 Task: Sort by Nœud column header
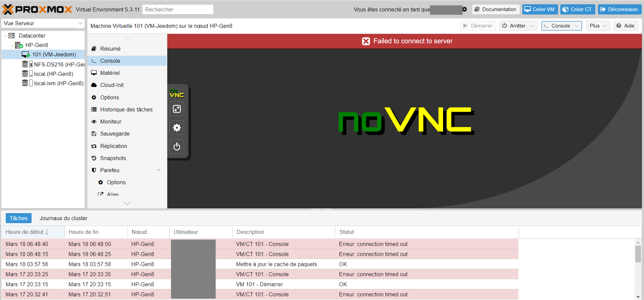click(148, 232)
